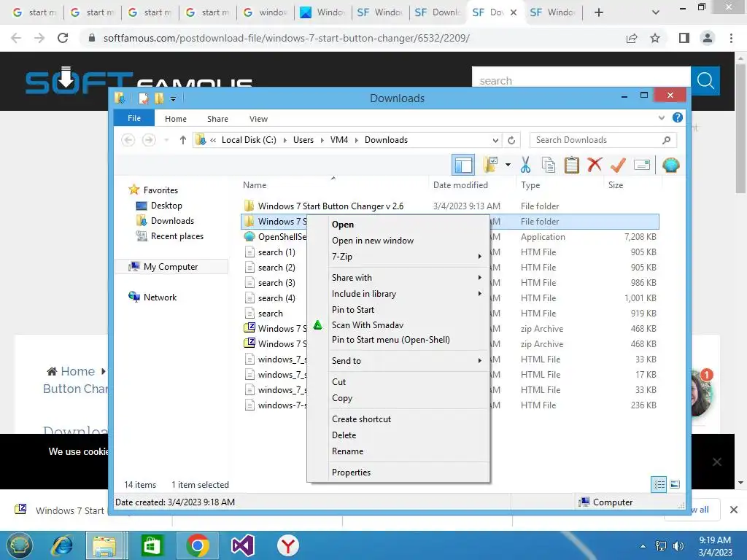Reload the Chrome page
Screen dimensions: 747x560
coord(63,38)
